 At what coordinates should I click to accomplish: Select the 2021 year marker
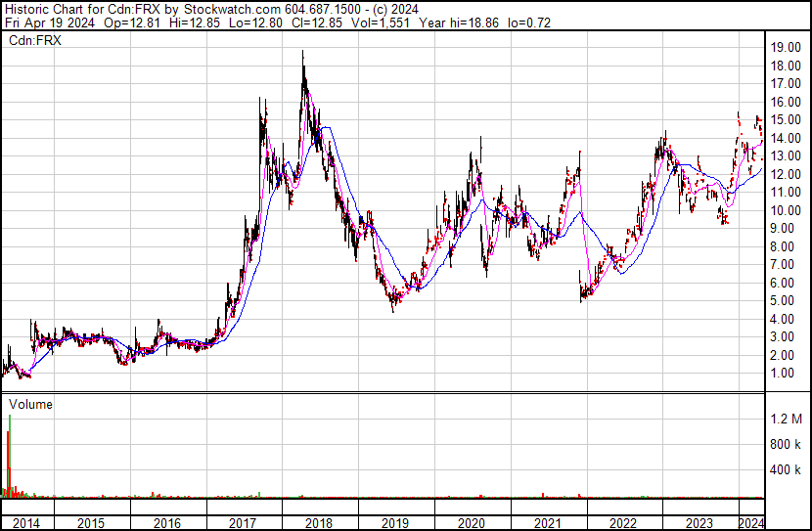pos(548,523)
